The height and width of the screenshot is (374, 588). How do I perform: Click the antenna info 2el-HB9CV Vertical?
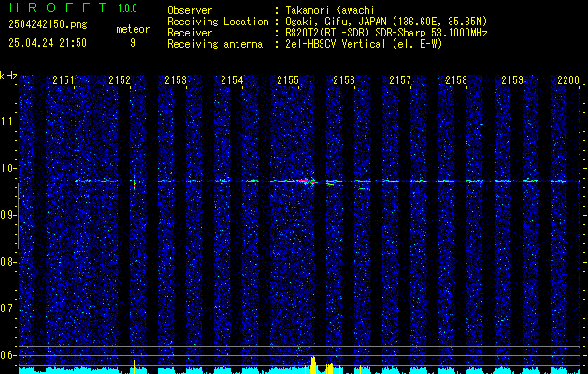364,44
